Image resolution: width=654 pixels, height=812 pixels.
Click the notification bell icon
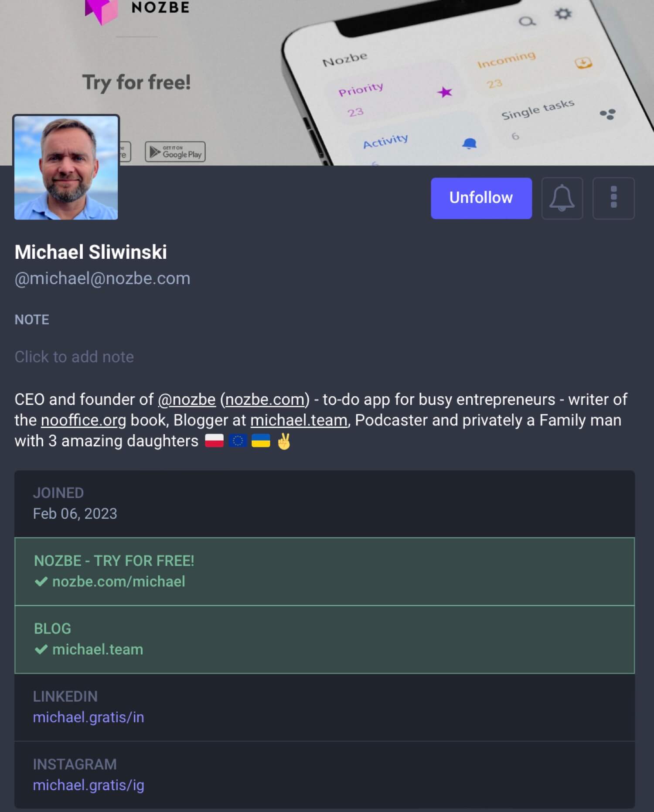[562, 198]
